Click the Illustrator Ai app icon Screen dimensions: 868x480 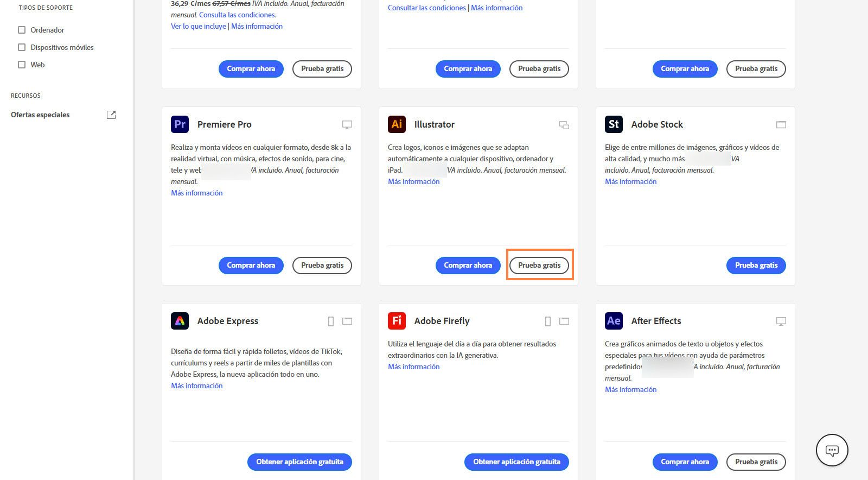pyautogui.click(x=397, y=124)
